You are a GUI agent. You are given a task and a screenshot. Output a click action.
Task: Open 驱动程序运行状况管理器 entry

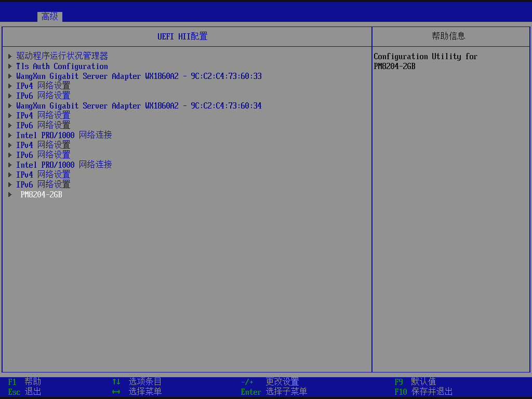point(62,56)
